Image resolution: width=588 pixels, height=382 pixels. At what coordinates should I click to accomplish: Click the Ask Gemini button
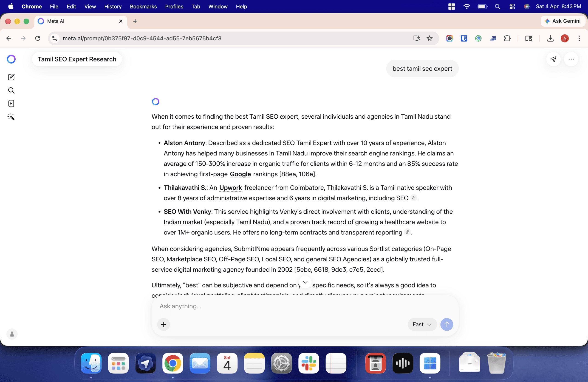tap(563, 21)
